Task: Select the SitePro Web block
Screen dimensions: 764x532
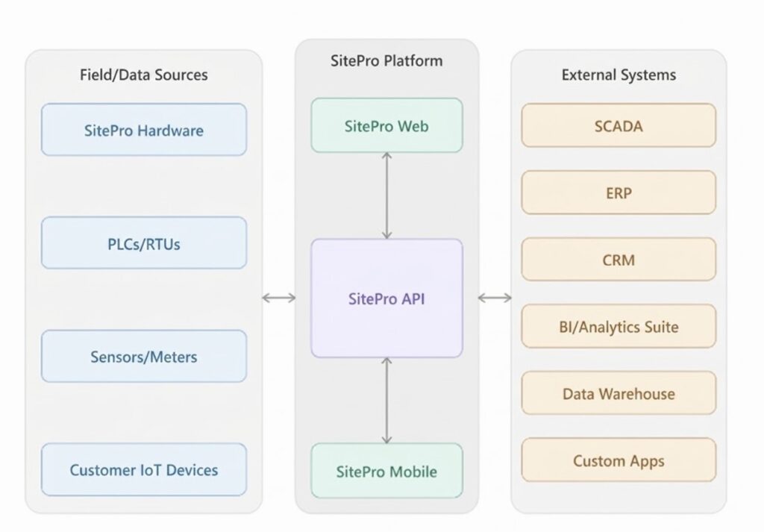Action: (x=387, y=125)
